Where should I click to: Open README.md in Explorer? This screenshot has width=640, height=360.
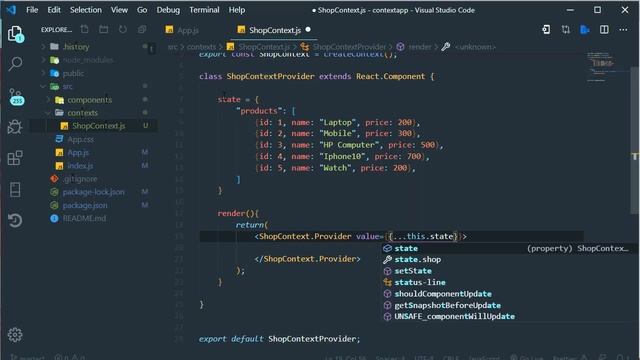84,218
